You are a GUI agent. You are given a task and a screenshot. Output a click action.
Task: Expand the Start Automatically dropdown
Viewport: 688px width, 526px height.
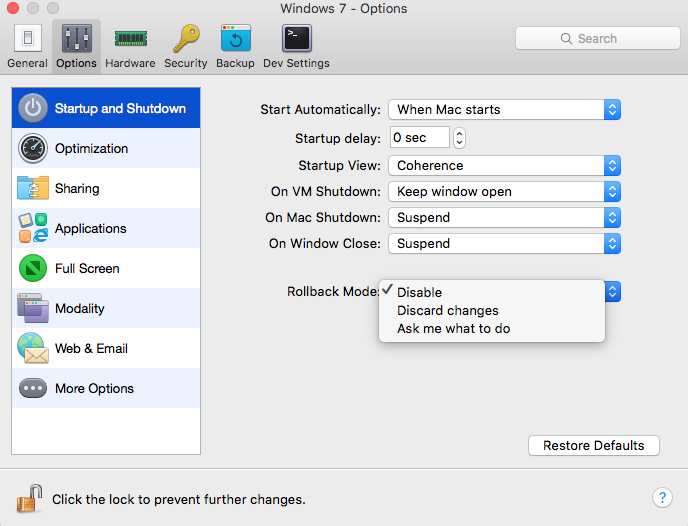point(504,110)
